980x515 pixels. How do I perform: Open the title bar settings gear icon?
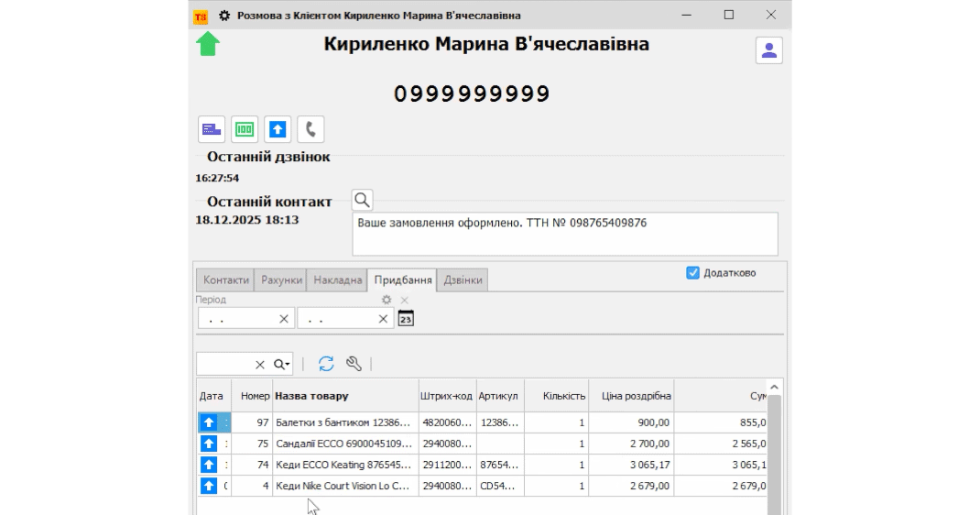pyautogui.click(x=224, y=16)
